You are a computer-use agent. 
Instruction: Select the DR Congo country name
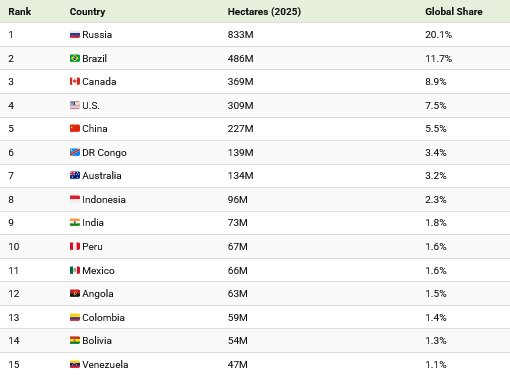tap(104, 153)
